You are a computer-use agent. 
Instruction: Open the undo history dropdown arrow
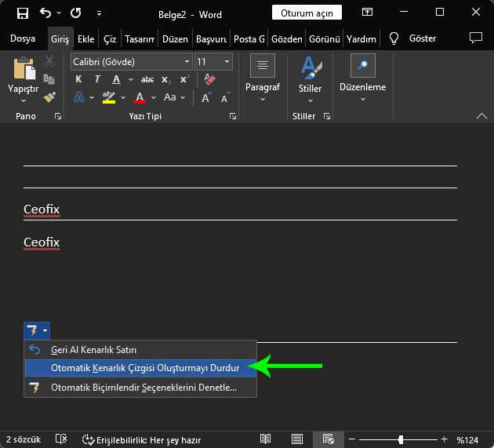click(x=59, y=13)
